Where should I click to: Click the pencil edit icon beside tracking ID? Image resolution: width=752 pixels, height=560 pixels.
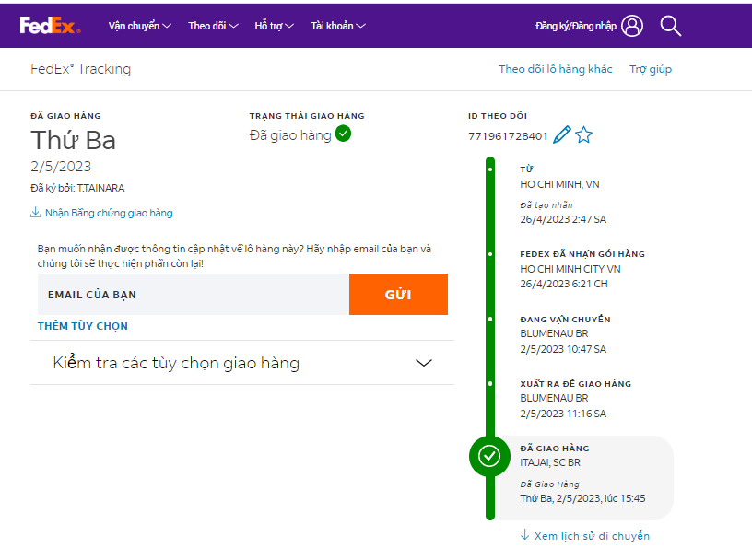(561, 135)
